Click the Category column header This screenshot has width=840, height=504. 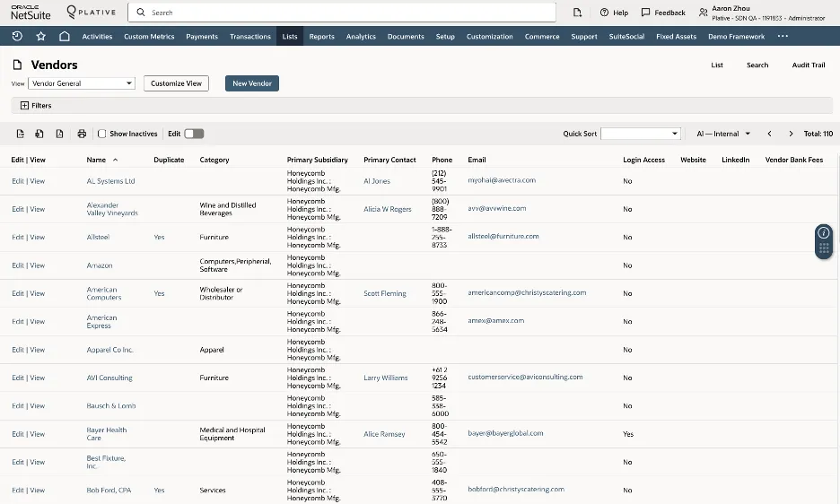click(214, 160)
